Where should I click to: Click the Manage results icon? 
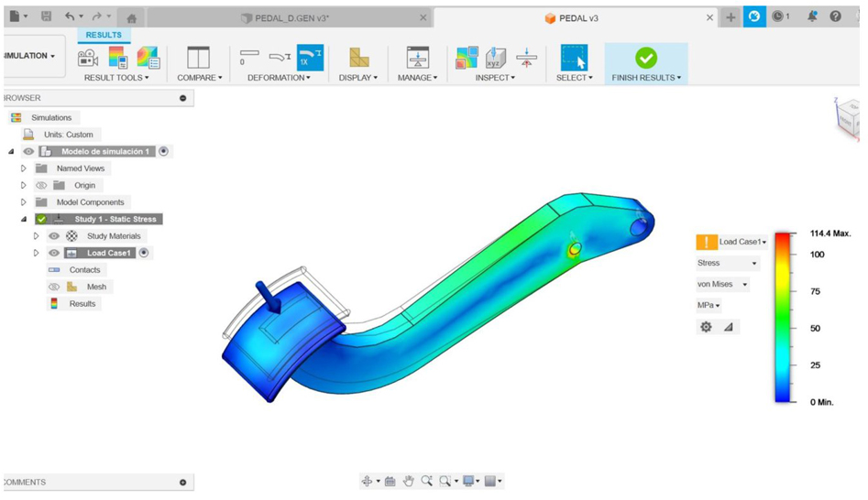pyautogui.click(x=417, y=58)
